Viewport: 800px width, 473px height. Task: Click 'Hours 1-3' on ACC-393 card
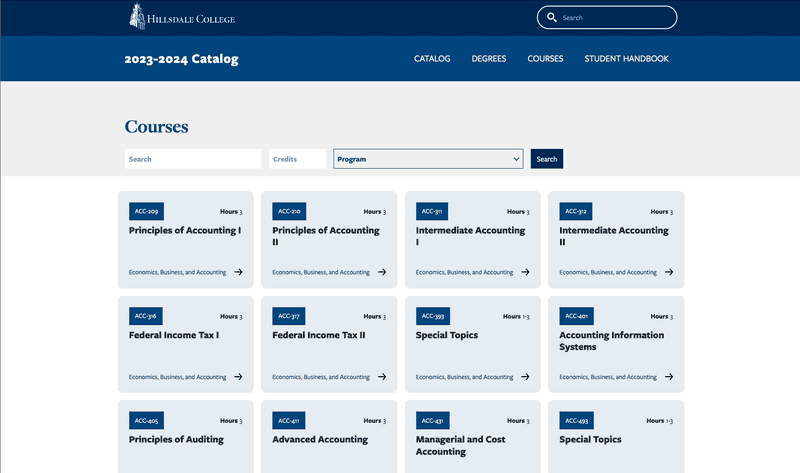516,316
